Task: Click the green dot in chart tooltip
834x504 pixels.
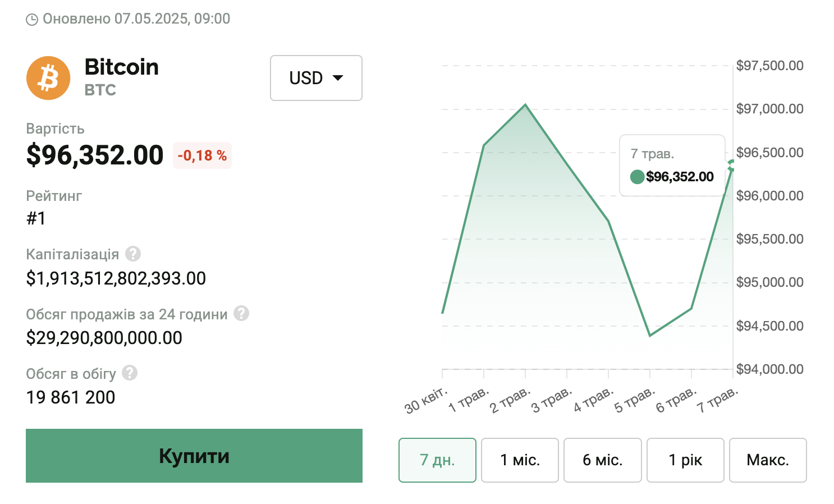Action: (x=637, y=177)
